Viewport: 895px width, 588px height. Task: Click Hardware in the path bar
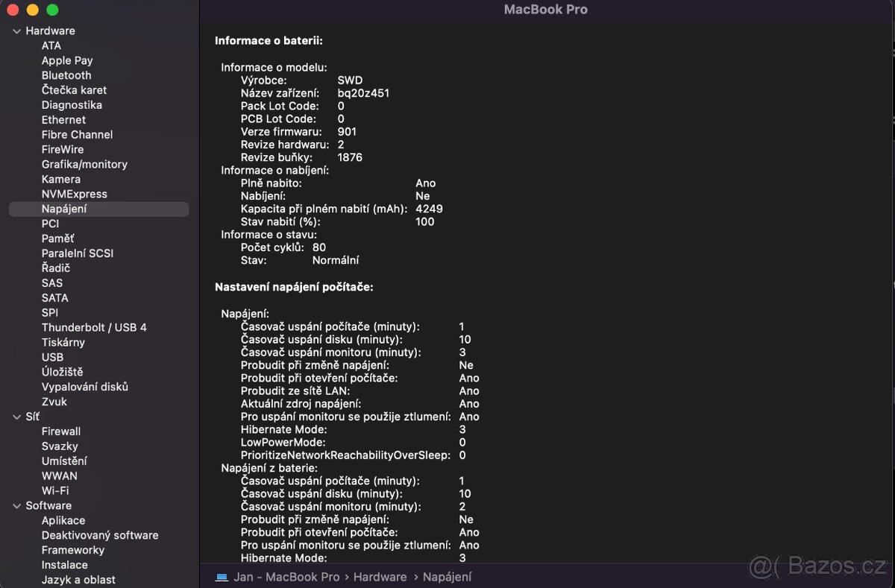[380, 577]
